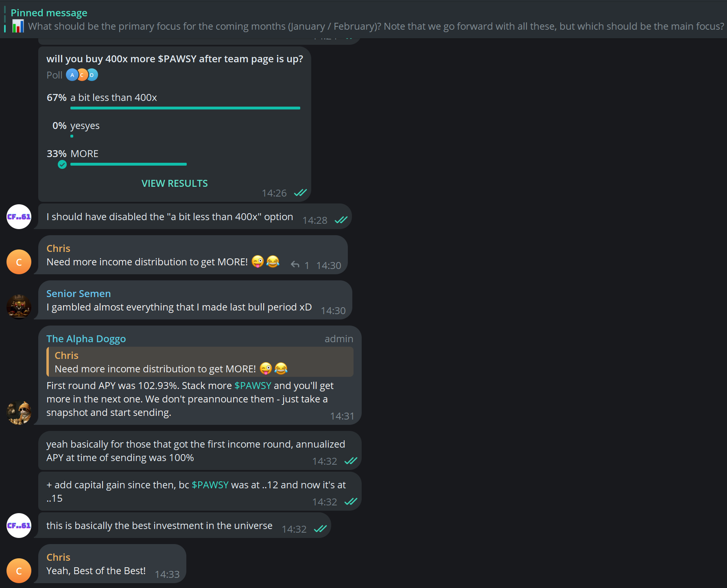Viewport: 727px width, 588px height.
Task: Click reply arrow icon on Chris's message
Action: pos(295,265)
